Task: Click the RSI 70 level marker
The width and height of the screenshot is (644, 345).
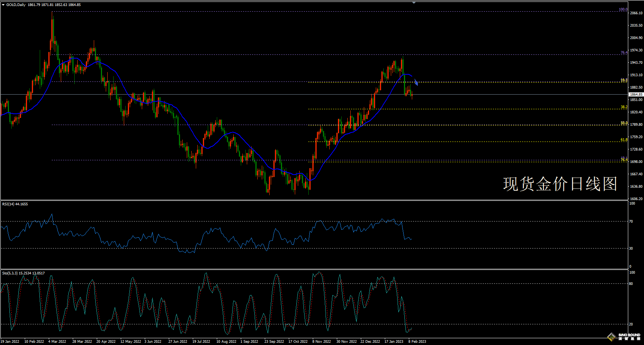Action: coord(631,221)
